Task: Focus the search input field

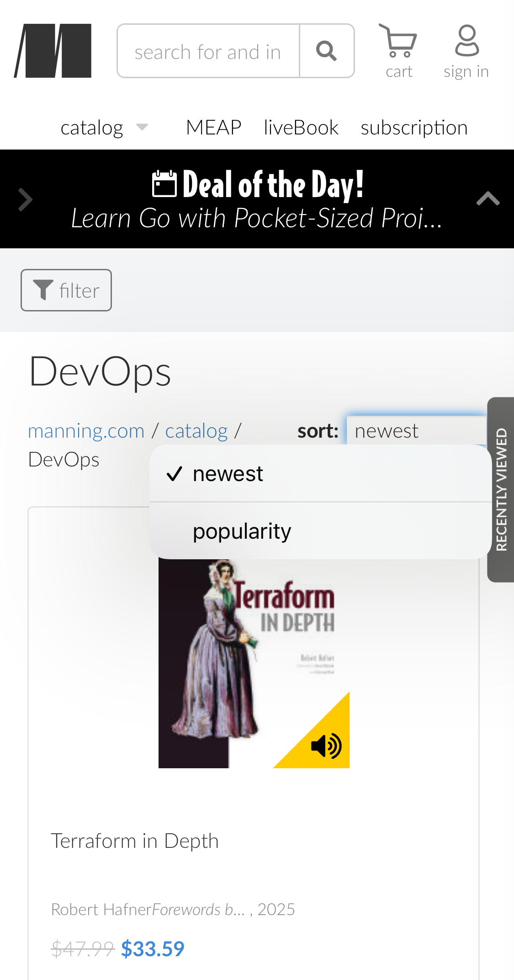Action: pyautogui.click(x=208, y=51)
